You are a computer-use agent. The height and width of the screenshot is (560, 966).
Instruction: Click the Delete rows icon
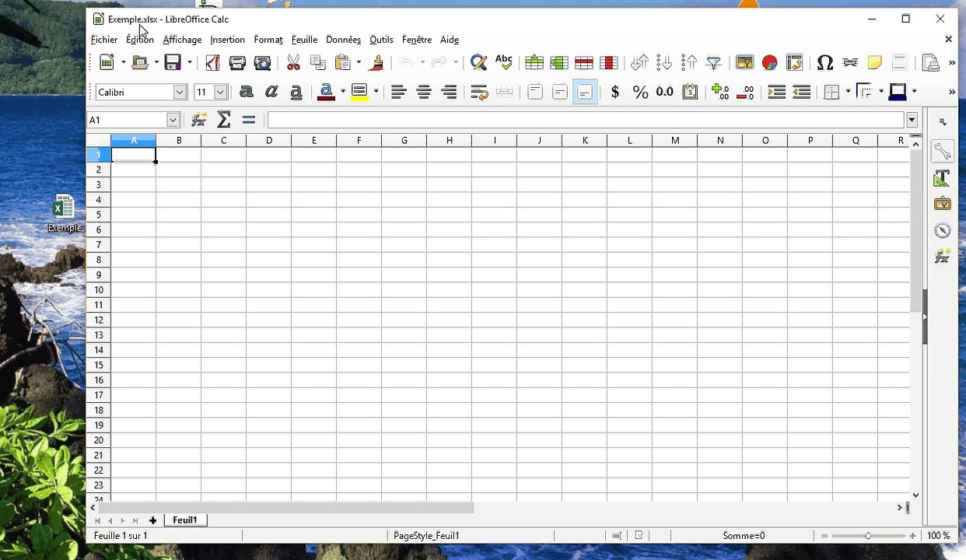tap(584, 63)
